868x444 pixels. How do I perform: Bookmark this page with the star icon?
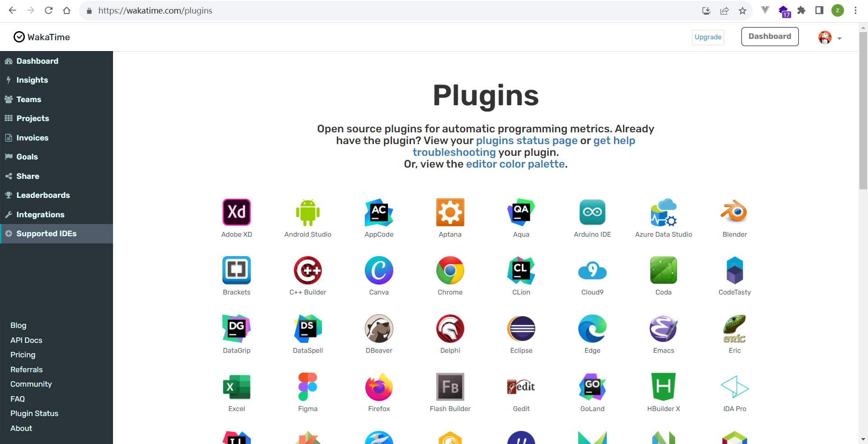(742, 10)
